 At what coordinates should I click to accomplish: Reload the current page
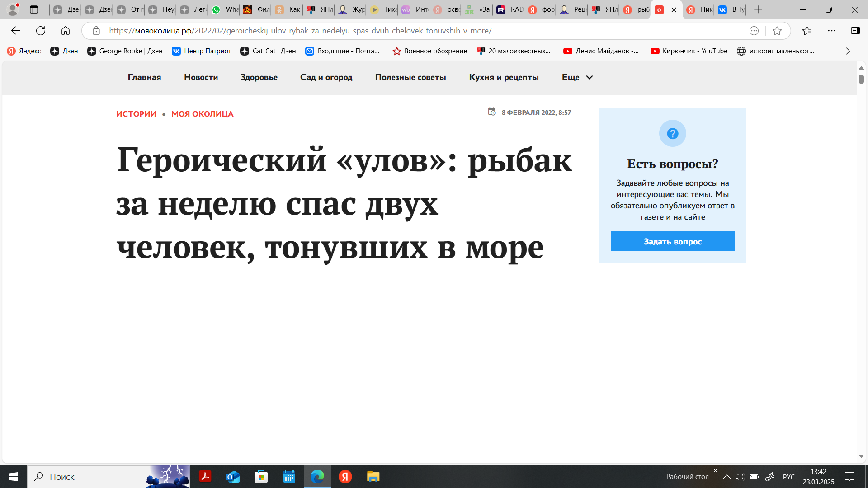coord(41,31)
